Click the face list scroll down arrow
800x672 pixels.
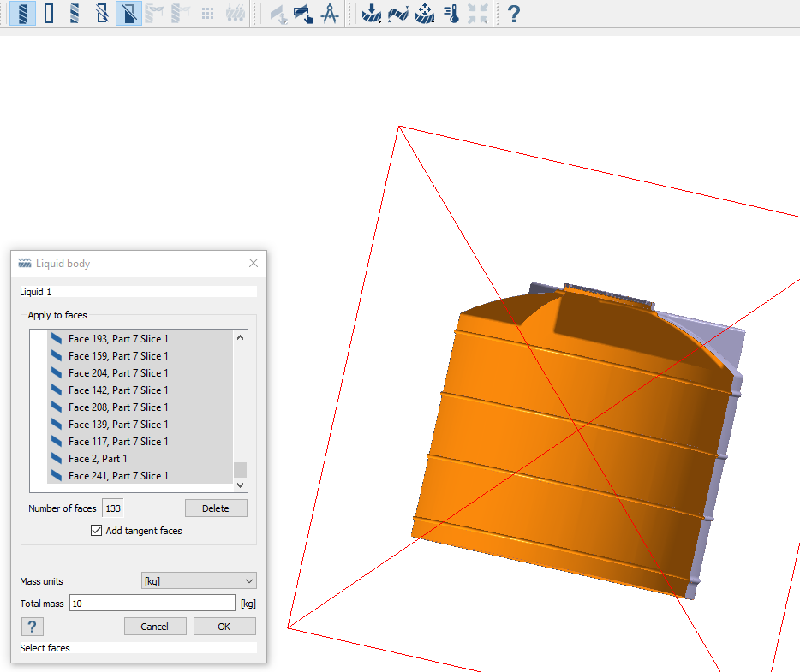[x=240, y=485]
